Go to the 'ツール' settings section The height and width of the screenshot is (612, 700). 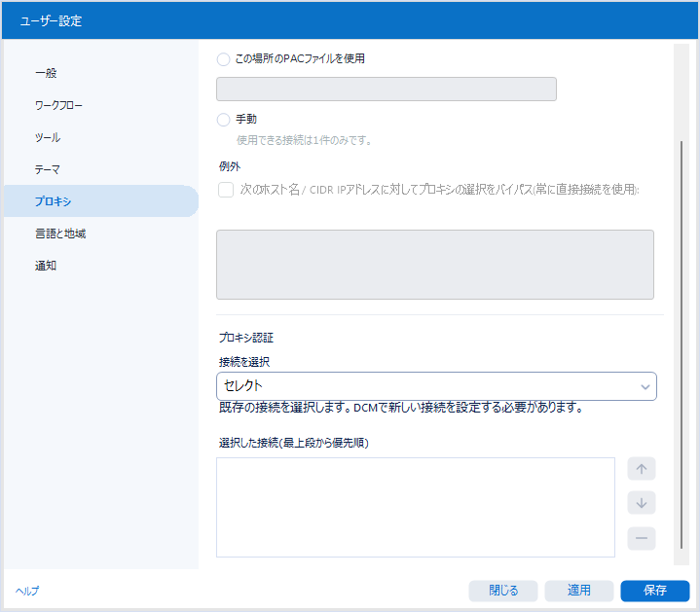coord(48,137)
